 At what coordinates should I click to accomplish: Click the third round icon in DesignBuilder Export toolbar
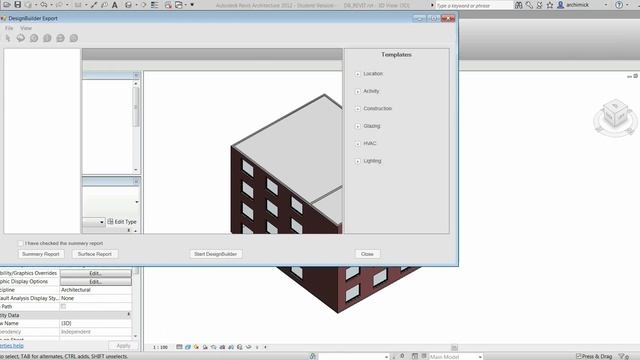point(34,38)
